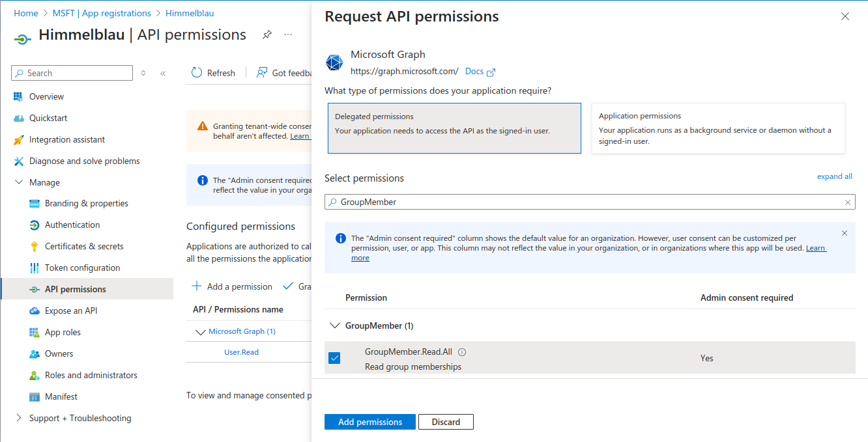Screen dimensions: 868x442
Task: Click the Got feedback icon
Action: 262,72
